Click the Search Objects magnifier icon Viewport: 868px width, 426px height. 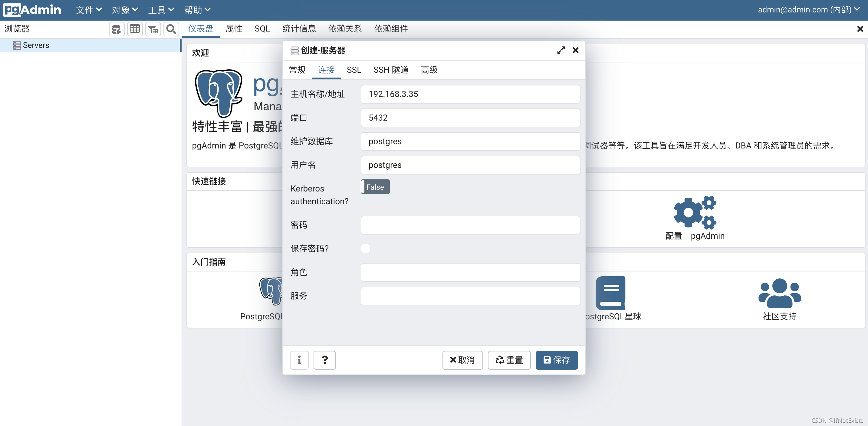tap(171, 29)
